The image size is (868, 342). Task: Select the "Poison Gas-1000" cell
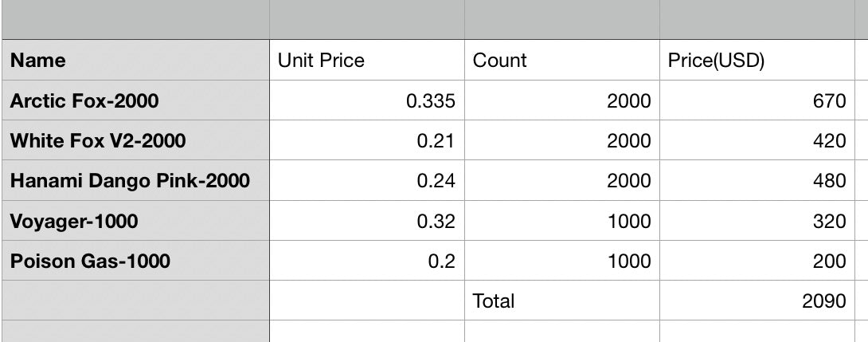tap(135, 261)
